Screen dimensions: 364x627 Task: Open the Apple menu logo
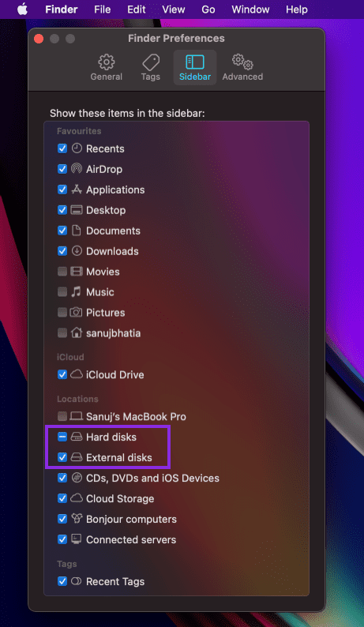click(x=22, y=9)
